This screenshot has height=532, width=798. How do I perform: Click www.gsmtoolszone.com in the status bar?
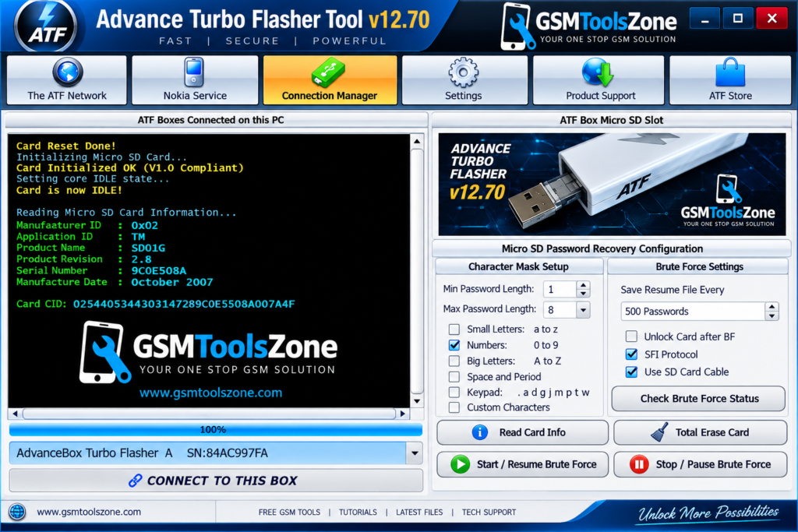pos(89,512)
